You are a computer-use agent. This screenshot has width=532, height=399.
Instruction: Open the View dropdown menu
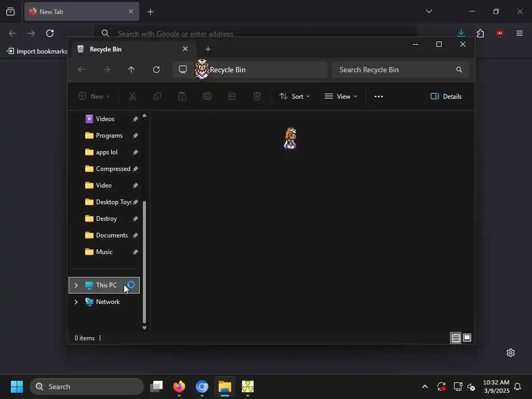341,96
